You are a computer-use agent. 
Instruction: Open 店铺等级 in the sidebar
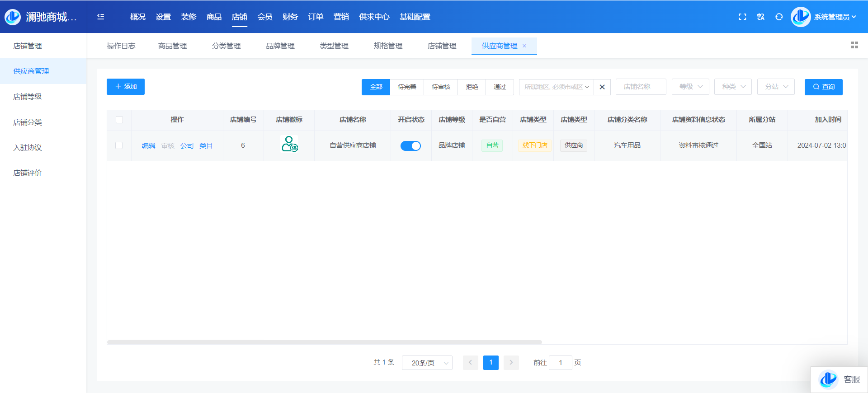tap(28, 97)
